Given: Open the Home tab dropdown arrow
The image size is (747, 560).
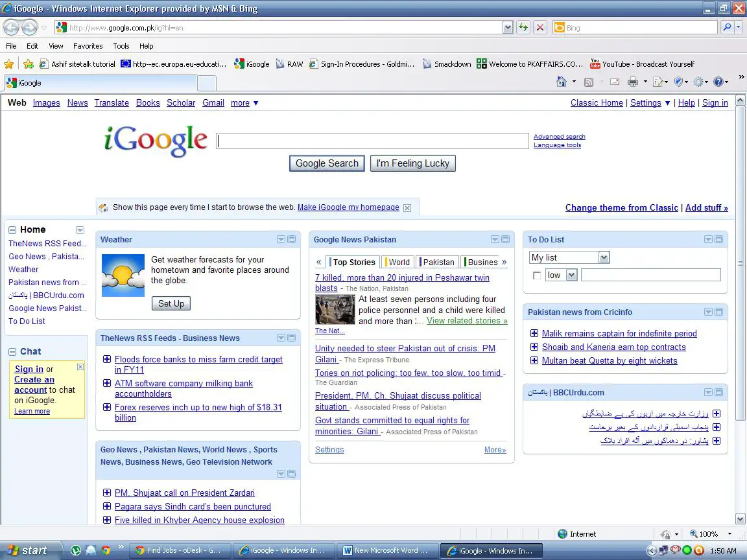Looking at the screenshot, I should pyautogui.click(x=80, y=230).
